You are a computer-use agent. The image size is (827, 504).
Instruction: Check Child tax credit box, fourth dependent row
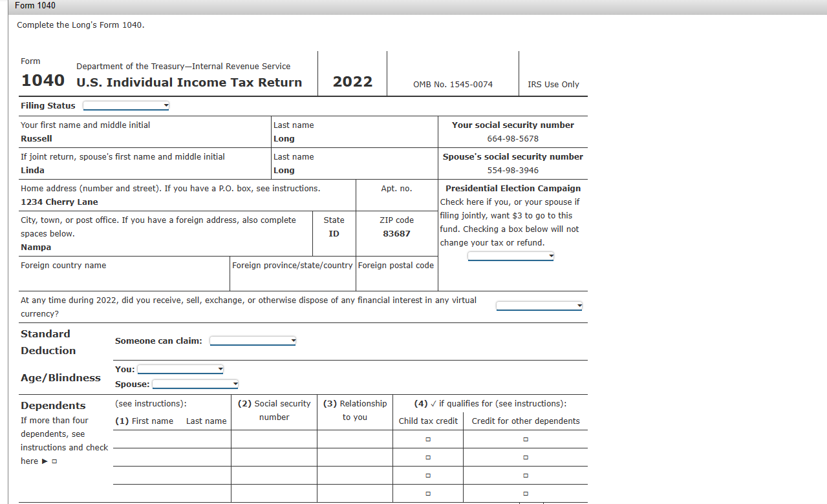pos(427,494)
